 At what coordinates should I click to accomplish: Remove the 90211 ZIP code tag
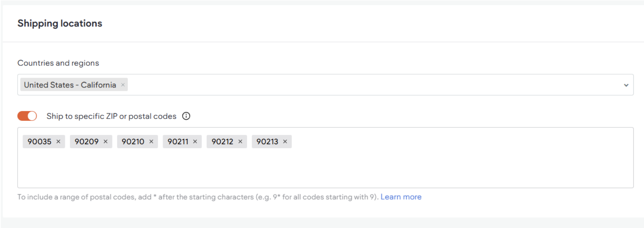[x=195, y=141]
